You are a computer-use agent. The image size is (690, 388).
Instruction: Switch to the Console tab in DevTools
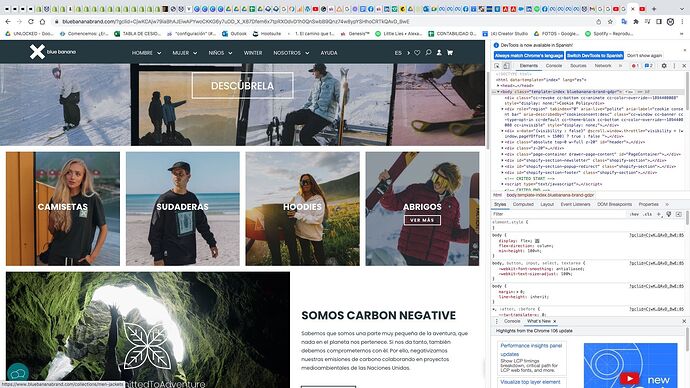point(554,66)
